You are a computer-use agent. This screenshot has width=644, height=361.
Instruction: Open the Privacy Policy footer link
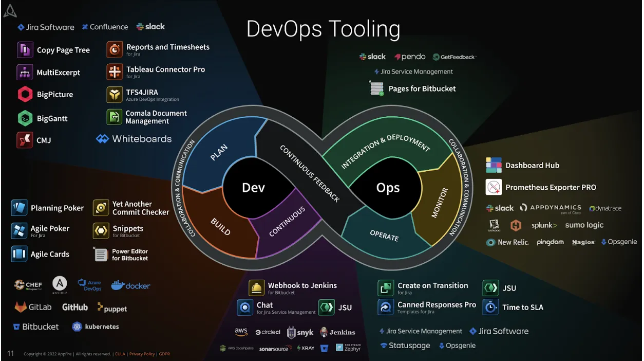point(142,354)
